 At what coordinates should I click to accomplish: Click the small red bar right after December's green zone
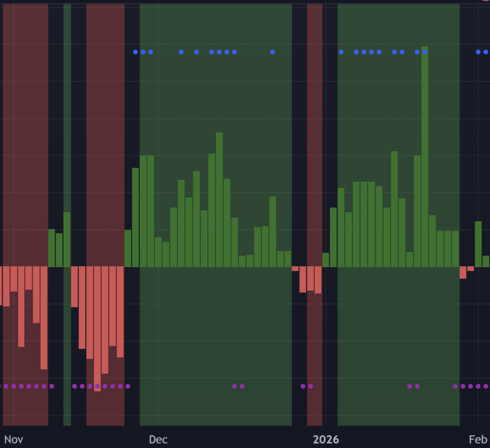(x=295, y=269)
